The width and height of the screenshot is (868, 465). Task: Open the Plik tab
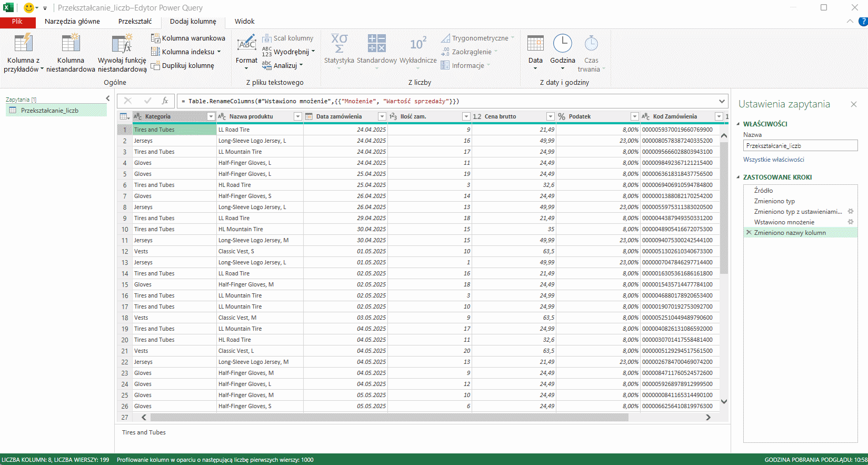(17, 22)
